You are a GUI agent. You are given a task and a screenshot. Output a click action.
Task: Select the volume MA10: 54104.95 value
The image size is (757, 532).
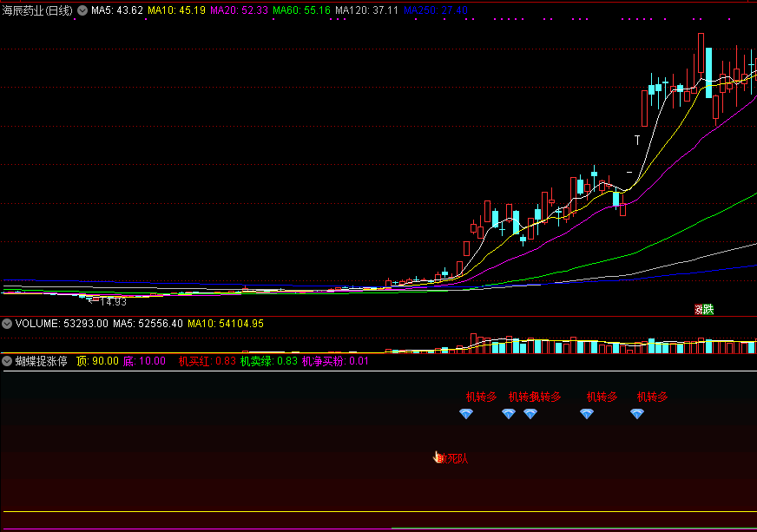point(226,324)
